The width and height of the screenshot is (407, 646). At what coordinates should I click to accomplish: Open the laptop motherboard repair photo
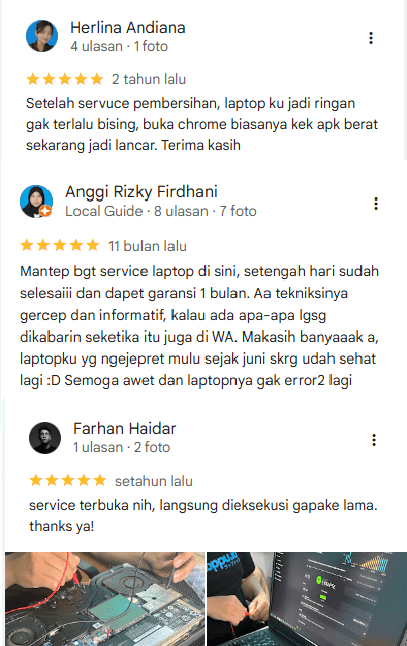coord(105,599)
